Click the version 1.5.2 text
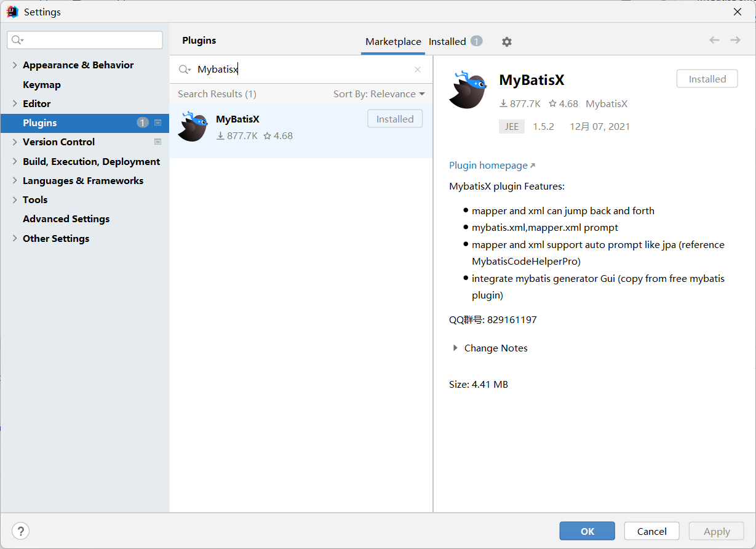This screenshot has width=756, height=549. pyautogui.click(x=543, y=126)
